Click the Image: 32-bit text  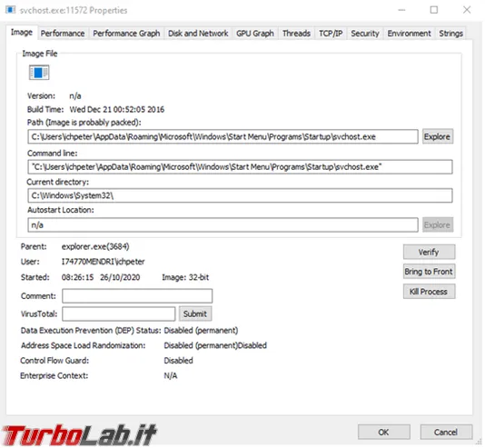pyautogui.click(x=185, y=277)
